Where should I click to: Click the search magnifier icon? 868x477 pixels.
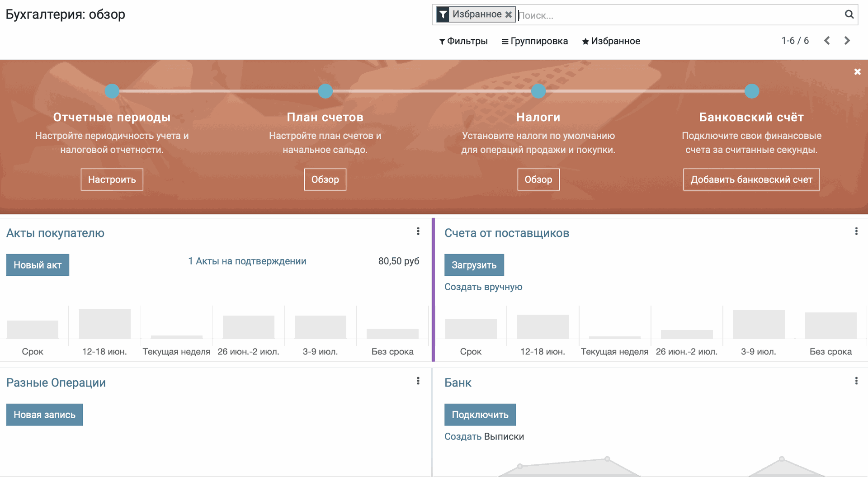pyautogui.click(x=849, y=14)
